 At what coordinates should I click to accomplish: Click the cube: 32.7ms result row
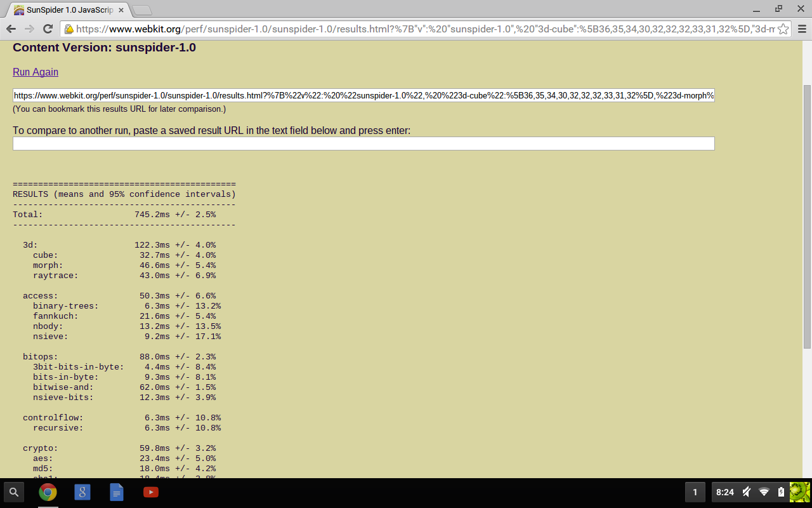[124, 255]
